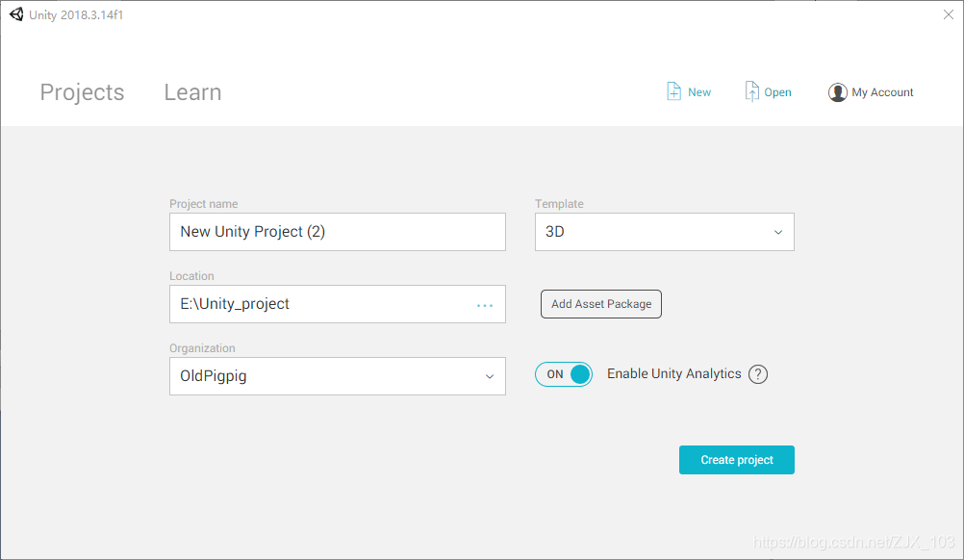Viewport: 964px width, 560px height.
Task: Click the Unity logo in title bar
Action: [16, 14]
